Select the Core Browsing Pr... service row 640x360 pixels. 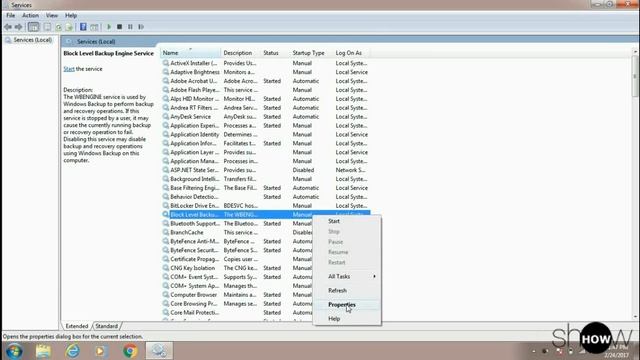pyautogui.click(x=237, y=304)
